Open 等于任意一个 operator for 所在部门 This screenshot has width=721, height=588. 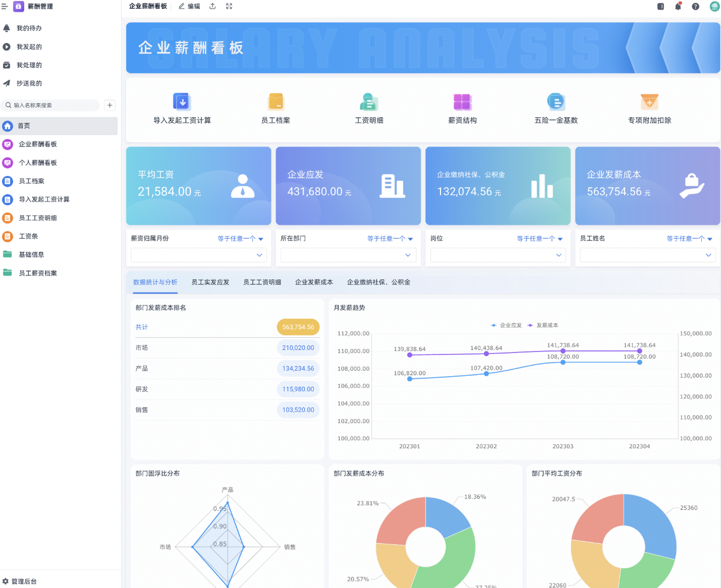click(x=390, y=239)
